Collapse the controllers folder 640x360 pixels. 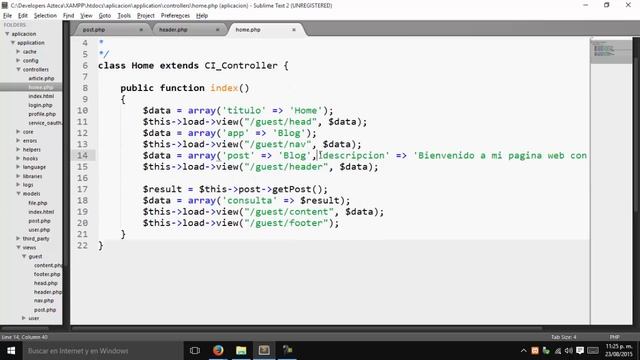tap(18, 69)
